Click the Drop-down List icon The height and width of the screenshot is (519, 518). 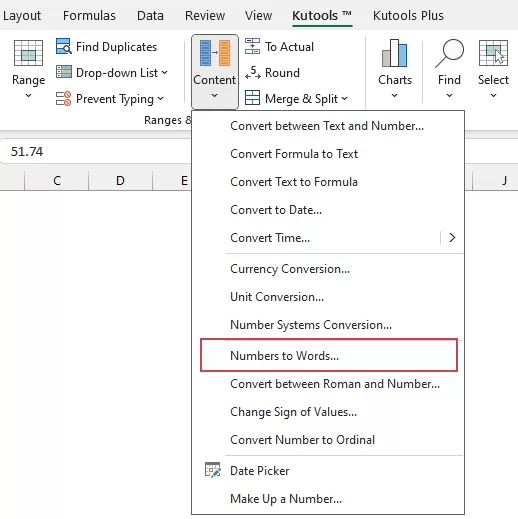pyautogui.click(x=63, y=72)
